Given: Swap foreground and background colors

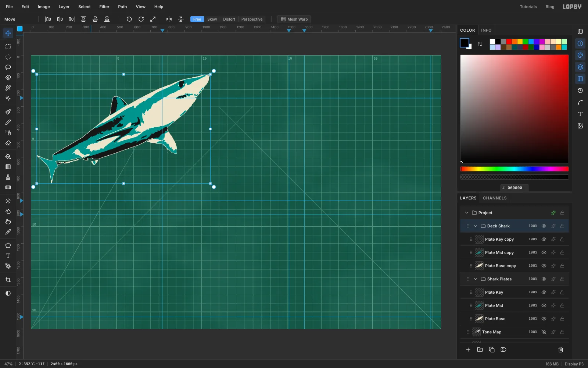Looking at the screenshot, I should [x=480, y=44].
